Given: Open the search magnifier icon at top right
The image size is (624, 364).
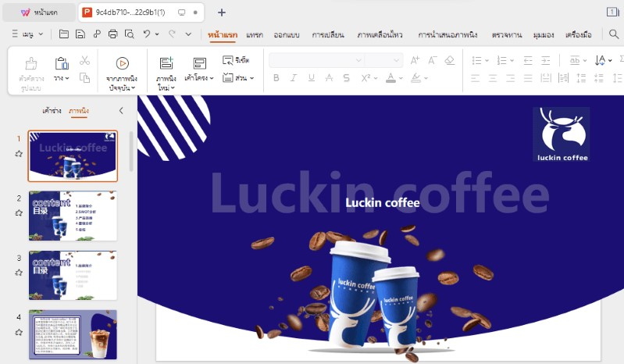Looking at the screenshot, I should 614,34.
